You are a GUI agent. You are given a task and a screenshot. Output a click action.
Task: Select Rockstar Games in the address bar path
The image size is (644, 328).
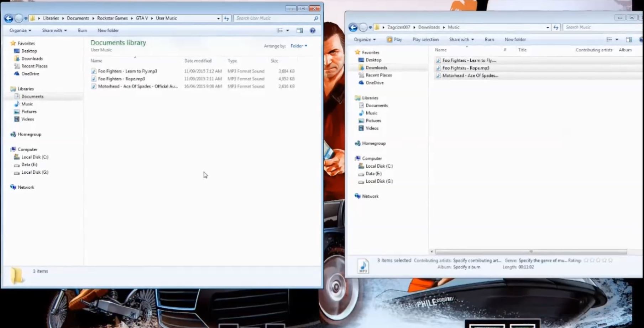pyautogui.click(x=112, y=18)
